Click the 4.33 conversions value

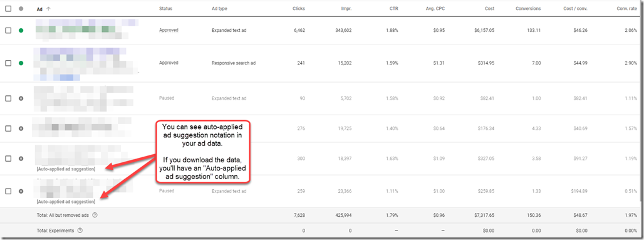[536, 128]
